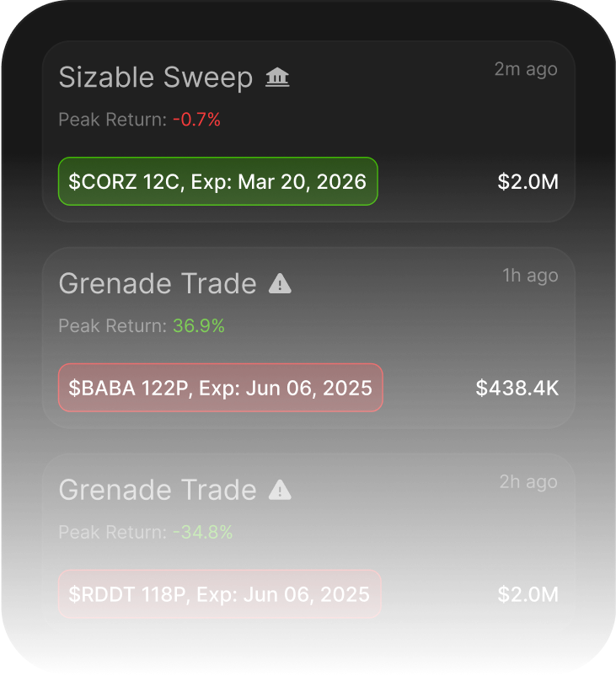This screenshot has height=676, width=616.
Task: Click the $2.0M amount on the RDDT card
Action: pyautogui.click(x=528, y=594)
